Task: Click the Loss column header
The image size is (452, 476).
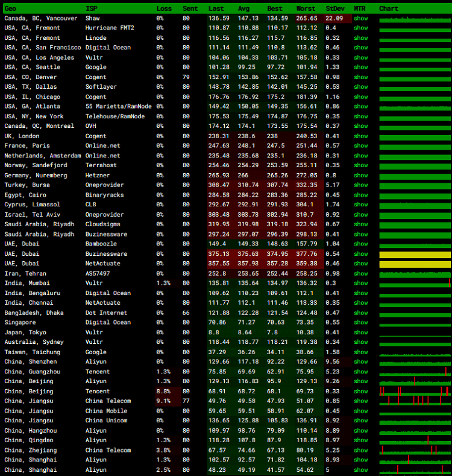Action: coord(164,8)
